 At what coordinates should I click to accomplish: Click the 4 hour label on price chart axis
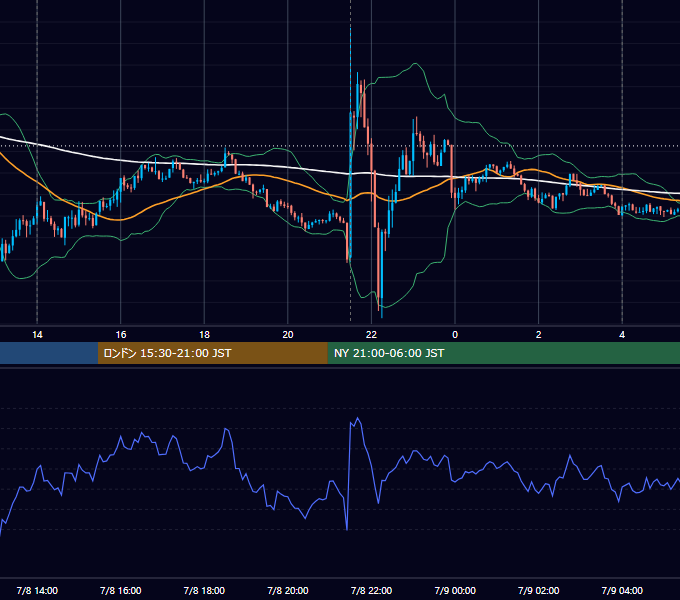(x=622, y=335)
